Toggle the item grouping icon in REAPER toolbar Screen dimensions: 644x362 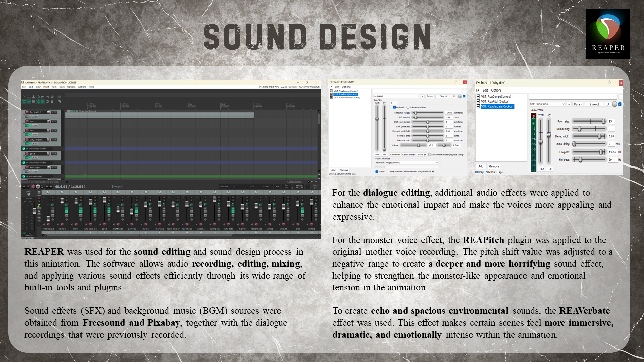click(29, 101)
